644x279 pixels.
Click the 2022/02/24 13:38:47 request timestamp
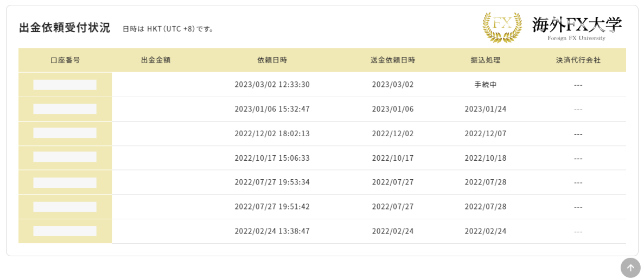[x=272, y=231]
